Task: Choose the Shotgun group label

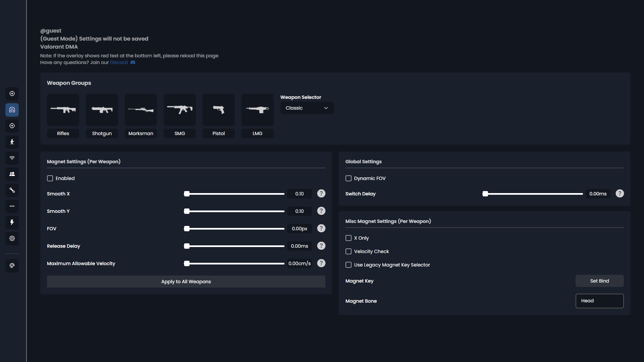Action: pos(102,134)
